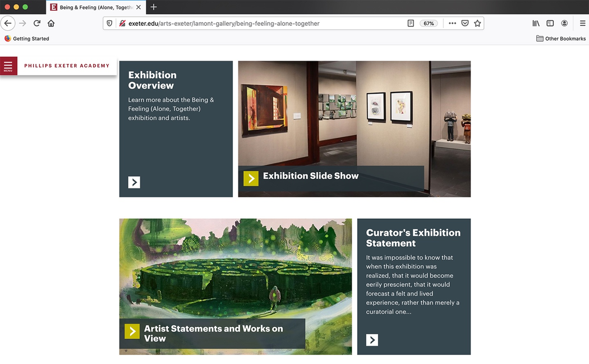
Task: Reload the current page
Action: click(x=37, y=24)
